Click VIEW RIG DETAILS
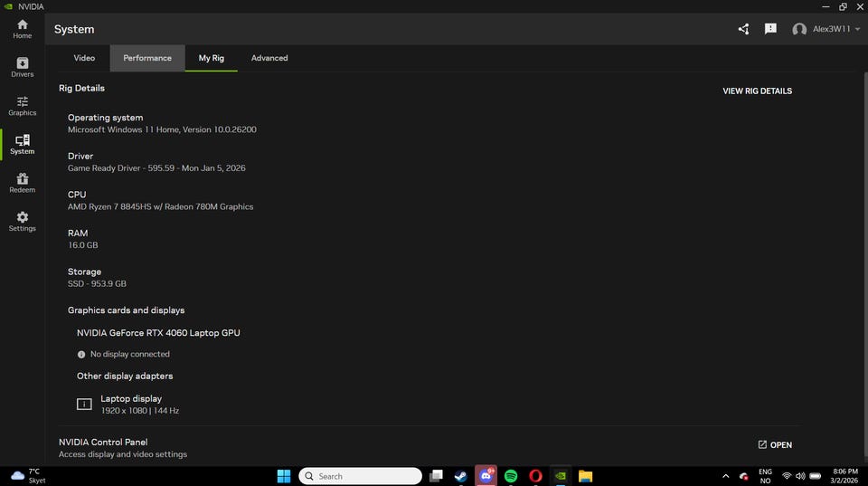Screen dimensions: 868x486 (x=757, y=91)
